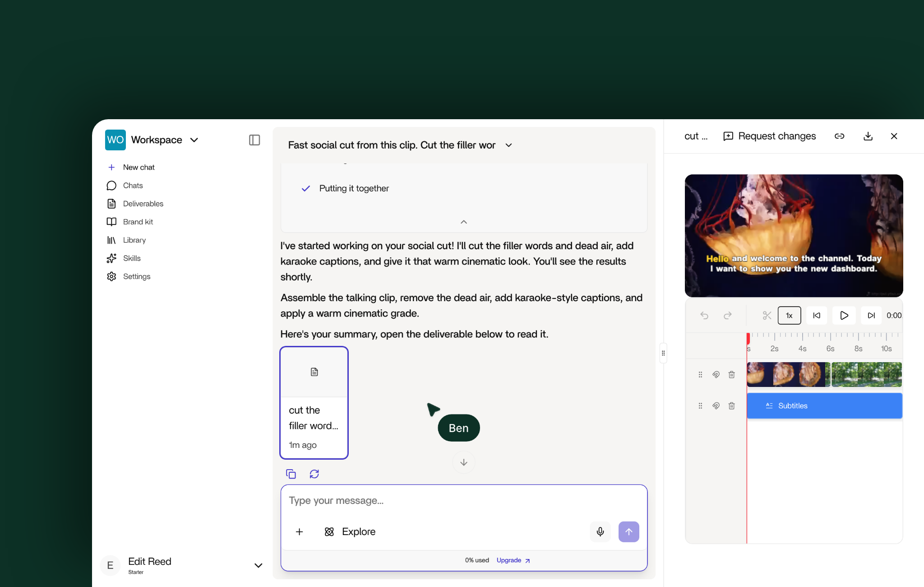Copy share link icon in preview header
The image size is (924, 587).
click(x=839, y=136)
